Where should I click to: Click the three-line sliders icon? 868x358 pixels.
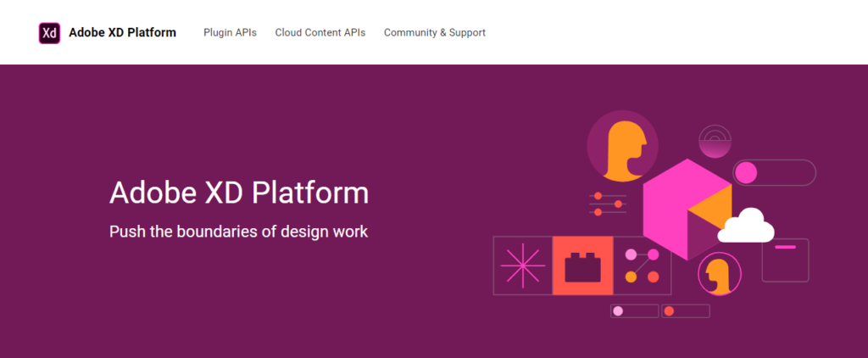(x=608, y=204)
